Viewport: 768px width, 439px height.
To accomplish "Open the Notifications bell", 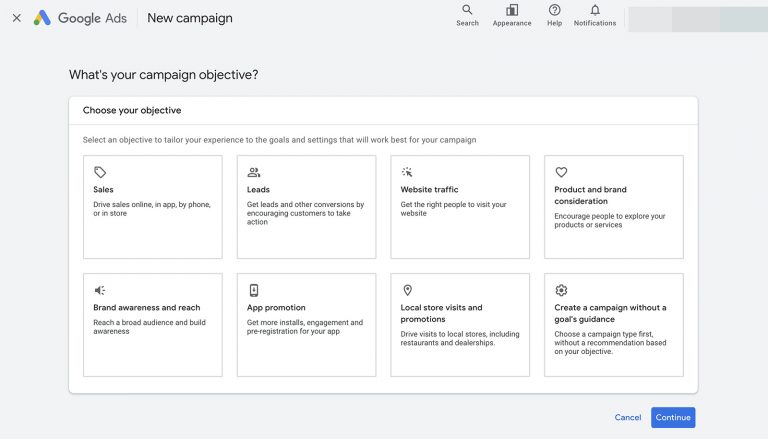I will point(595,15).
